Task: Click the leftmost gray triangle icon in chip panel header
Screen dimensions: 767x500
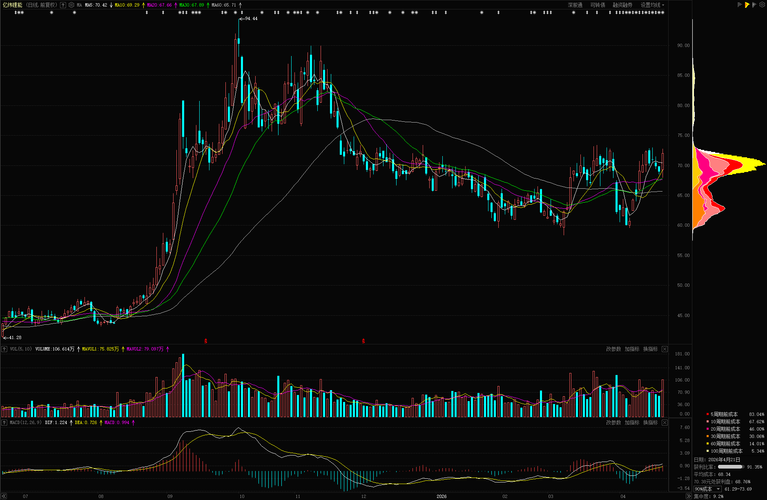Action: tap(739, 4)
